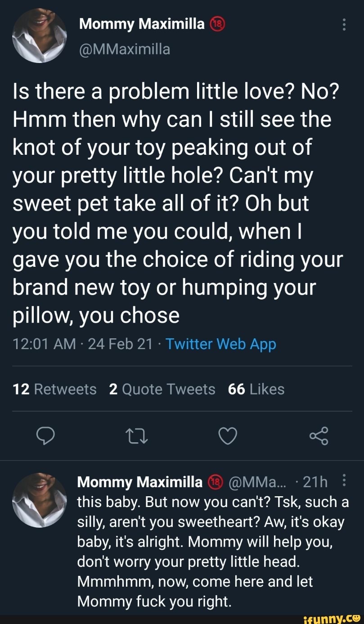Open the reply tweet's three-dot menu
This screenshot has height=624, width=364.
pos(344,481)
